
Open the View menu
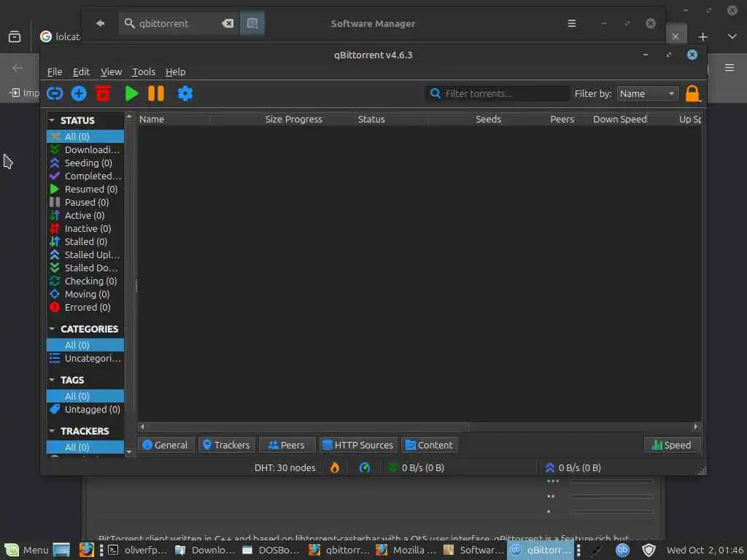(x=111, y=72)
